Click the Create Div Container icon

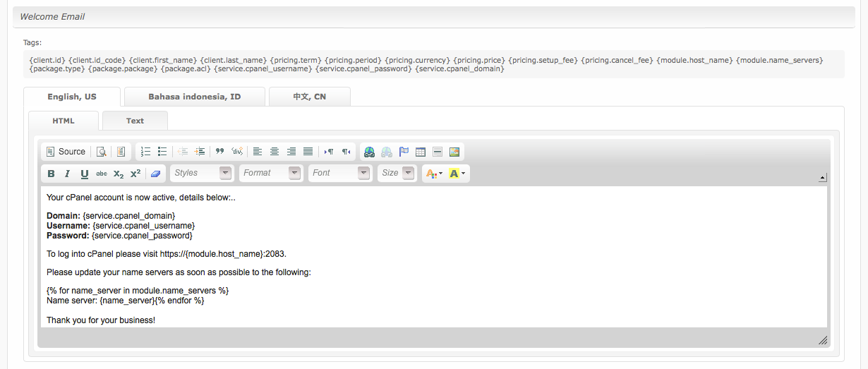[x=237, y=152]
